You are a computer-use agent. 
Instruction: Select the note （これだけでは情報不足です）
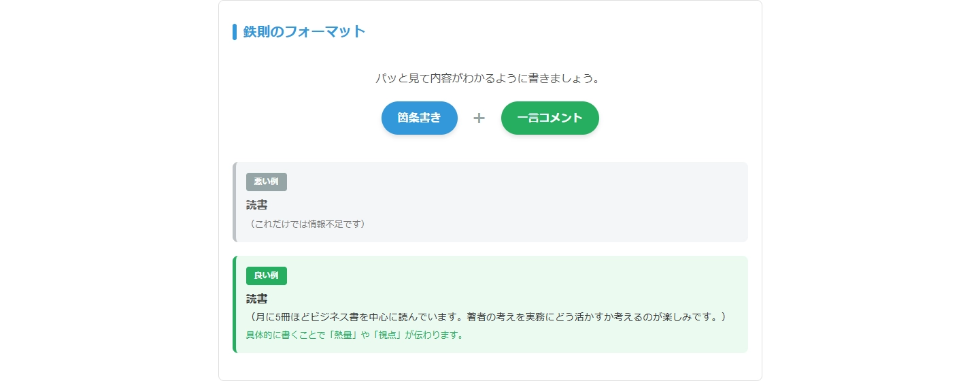coord(308,224)
